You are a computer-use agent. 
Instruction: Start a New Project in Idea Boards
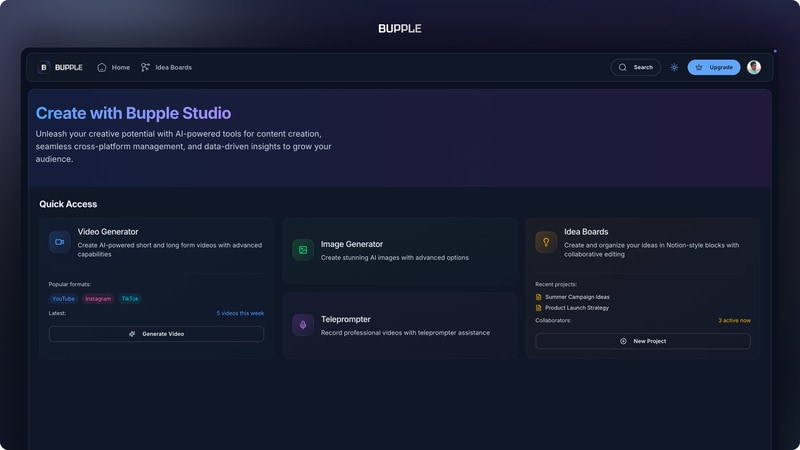click(643, 341)
